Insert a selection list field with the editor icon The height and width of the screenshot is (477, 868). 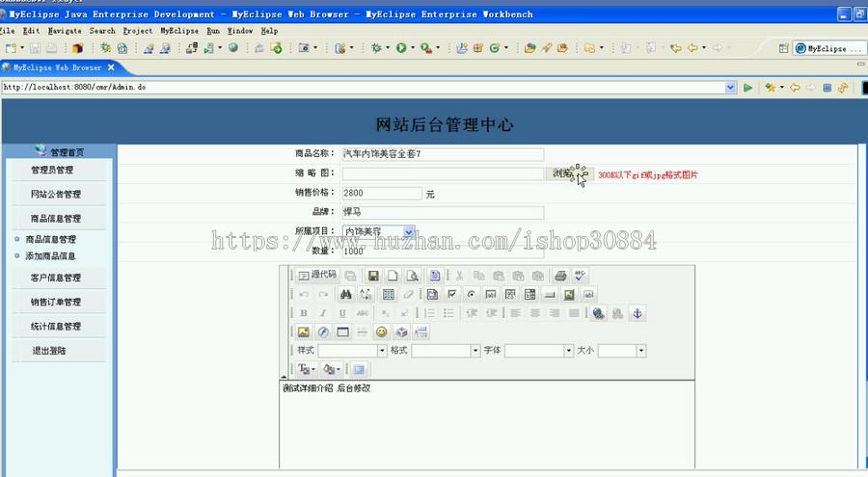529,294
